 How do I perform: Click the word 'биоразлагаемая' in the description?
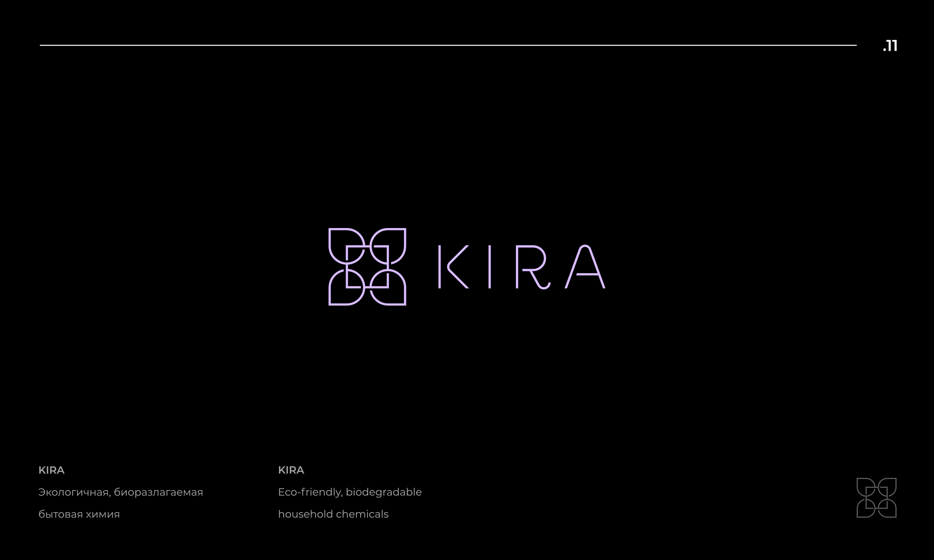tap(158, 492)
